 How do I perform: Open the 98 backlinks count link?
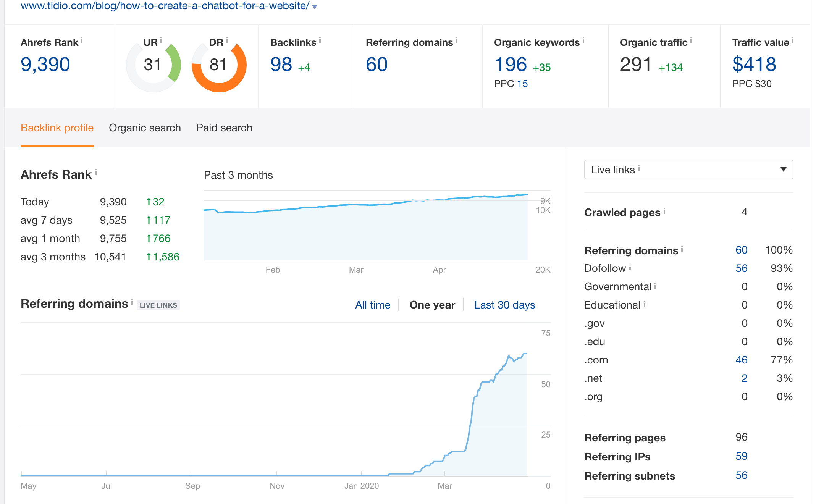point(281,65)
